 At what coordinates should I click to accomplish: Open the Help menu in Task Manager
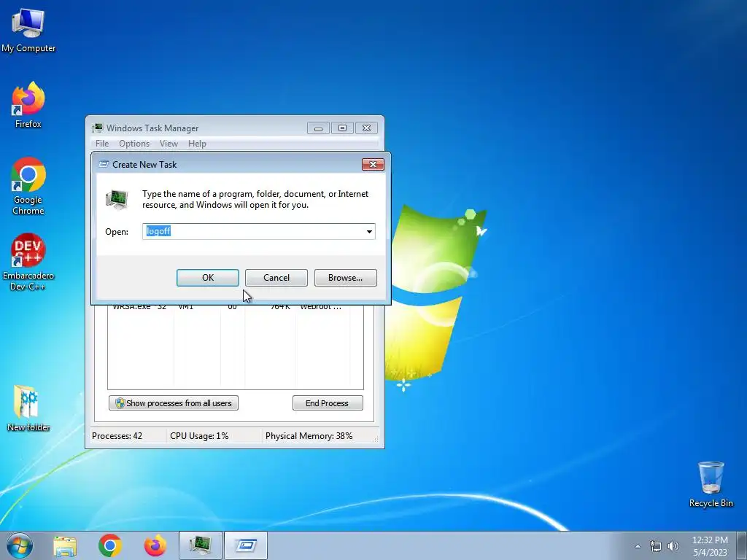pos(197,144)
